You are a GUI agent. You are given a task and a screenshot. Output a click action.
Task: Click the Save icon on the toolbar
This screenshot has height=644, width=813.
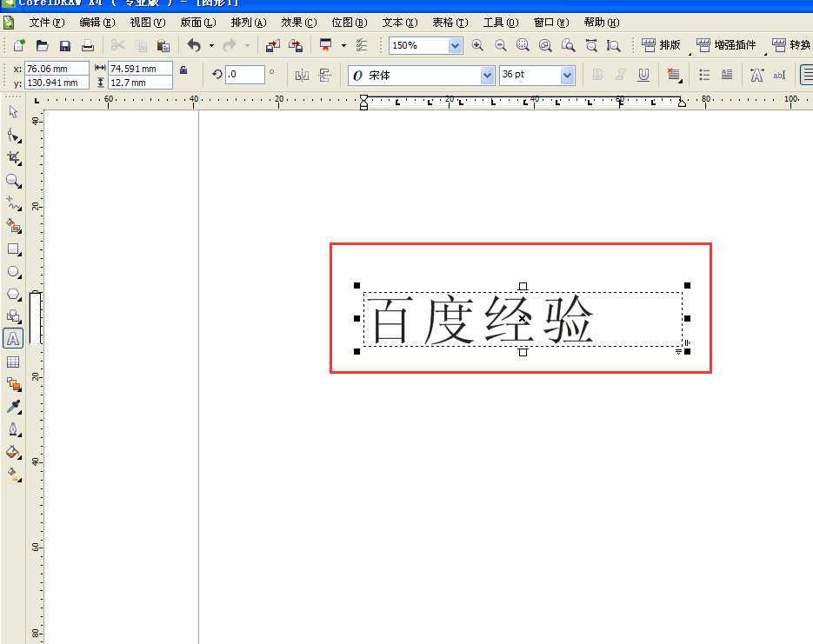coord(66,44)
